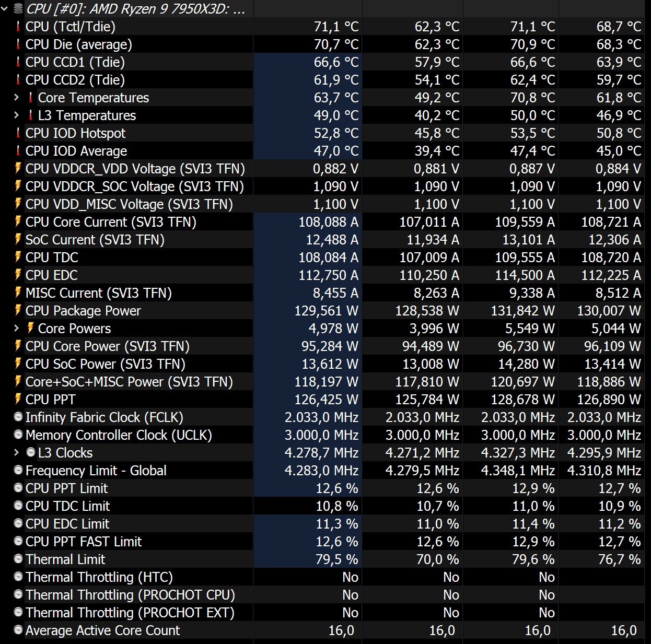
Task: Expand the L3 Temperatures group
Action: coord(16,115)
